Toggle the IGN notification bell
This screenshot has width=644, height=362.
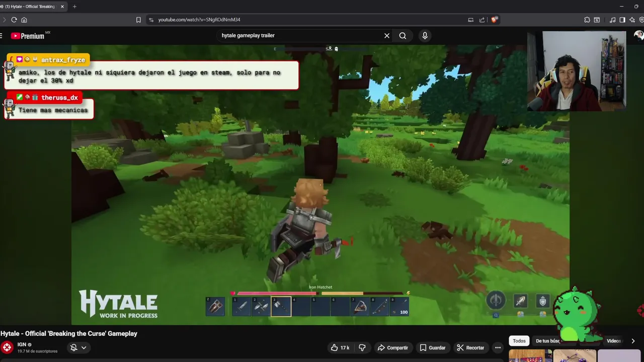click(x=73, y=347)
